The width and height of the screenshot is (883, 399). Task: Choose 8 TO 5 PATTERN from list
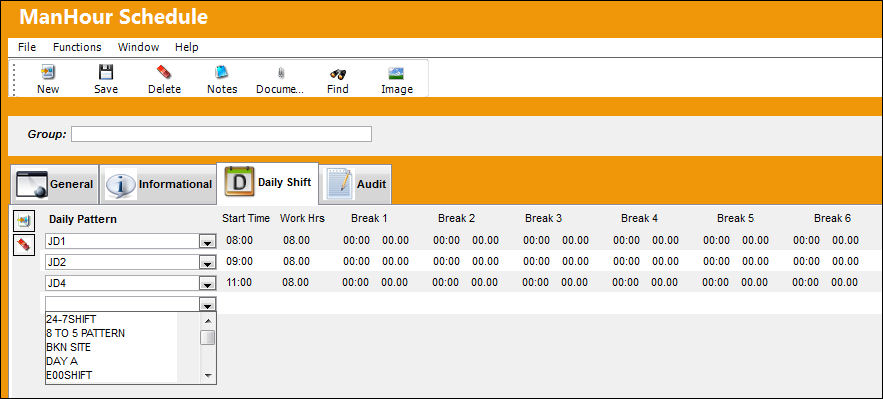(x=86, y=333)
